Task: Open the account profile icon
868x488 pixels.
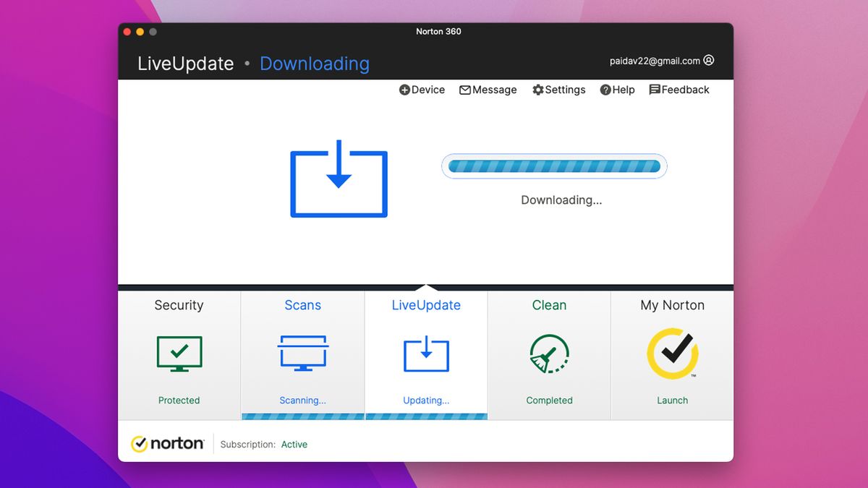Action: pyautogui.click(x=708, y=61)
